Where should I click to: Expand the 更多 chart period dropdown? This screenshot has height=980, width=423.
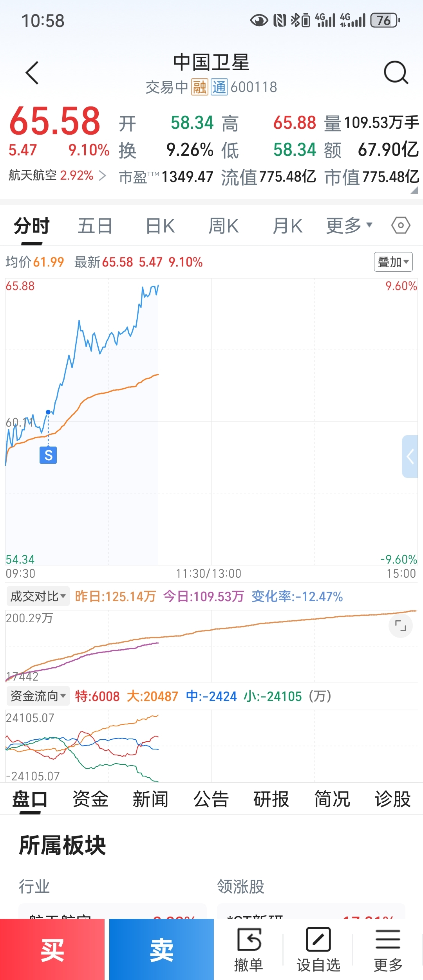[x=349, y=225]
